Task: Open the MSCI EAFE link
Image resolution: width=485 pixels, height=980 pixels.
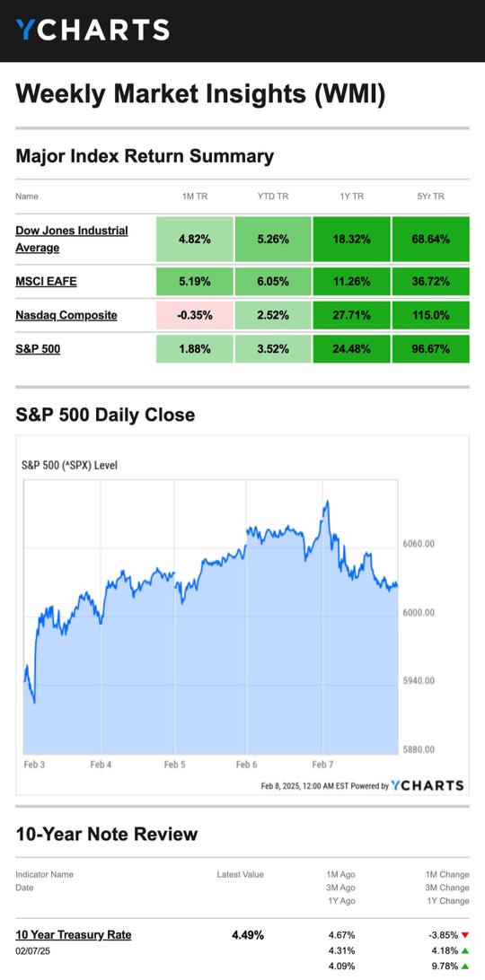Action: pos(47,281)
